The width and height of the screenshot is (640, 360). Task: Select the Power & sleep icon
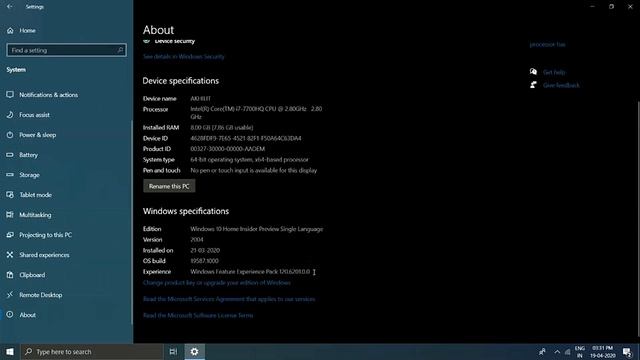coord(10,135)
